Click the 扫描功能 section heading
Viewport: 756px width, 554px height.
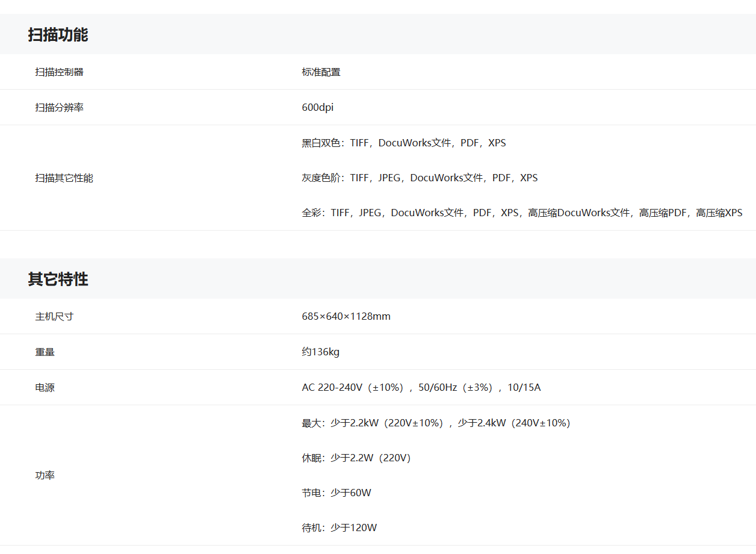click(58, 35)
